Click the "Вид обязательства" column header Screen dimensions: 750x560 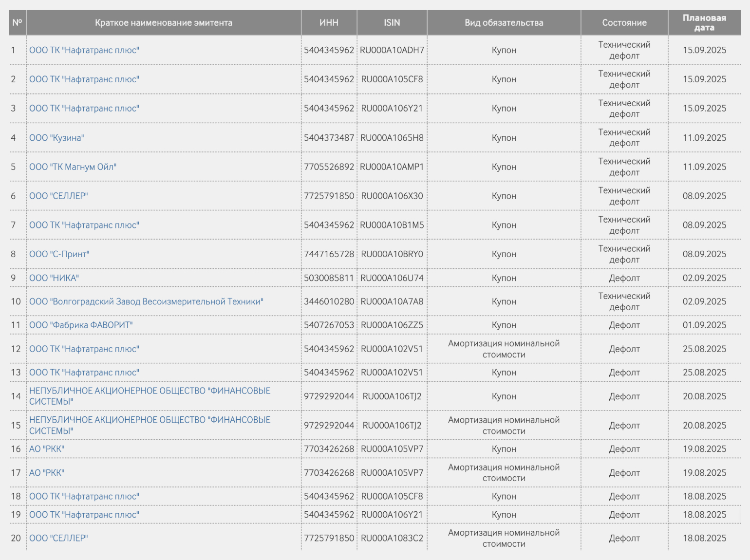[504, 23]
